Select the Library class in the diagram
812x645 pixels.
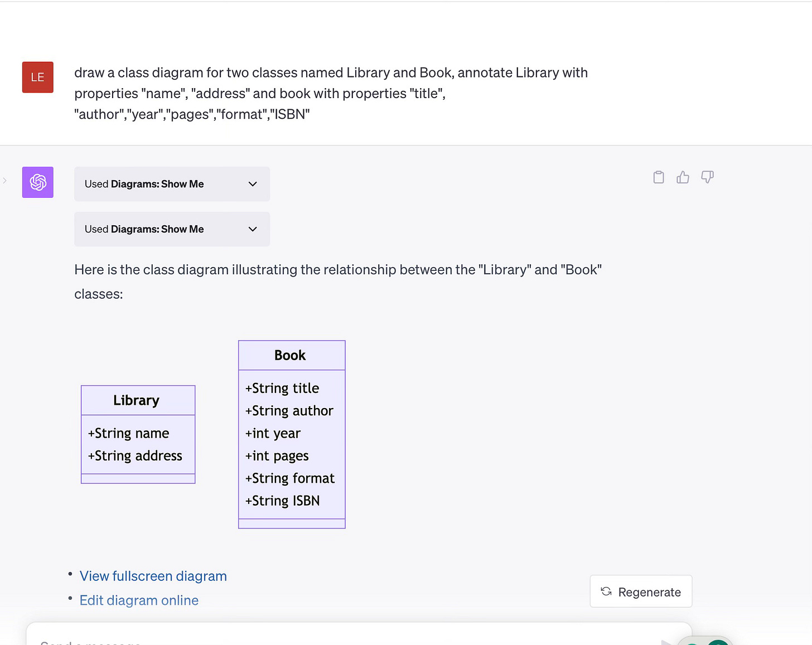tap(137, 400)
